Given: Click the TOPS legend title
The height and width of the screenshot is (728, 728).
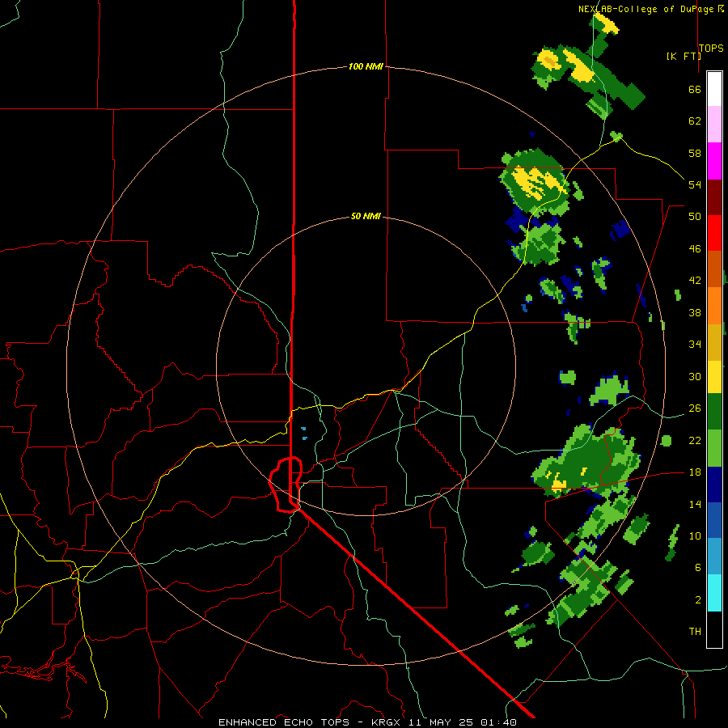Looking at the screenshot, I should 711,49.
